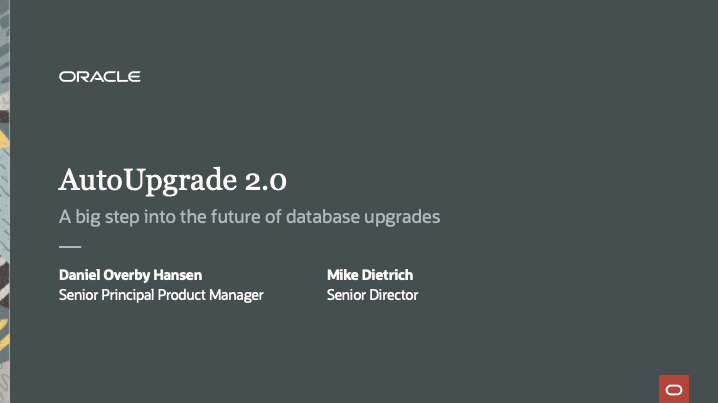Click the 2.0 version number in title
The width and height of the screenshot is (718, 403).
[x=263, y=180]
